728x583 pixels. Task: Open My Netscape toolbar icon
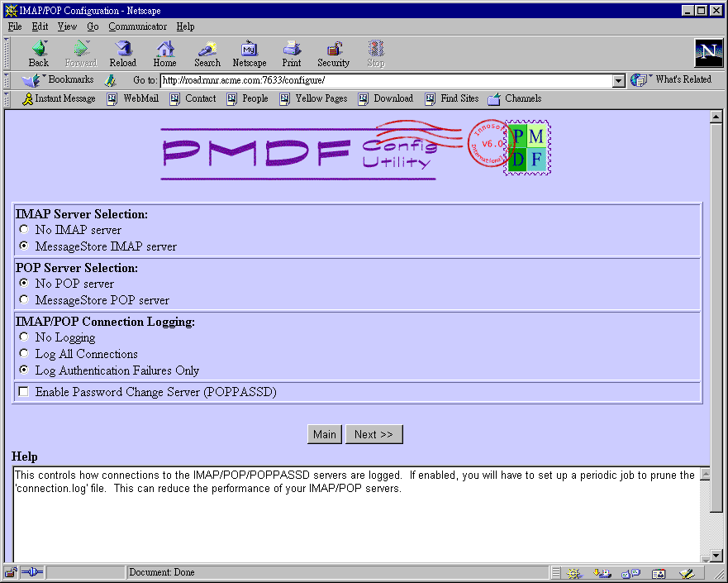pyautogui.click(x=249, y=53)
